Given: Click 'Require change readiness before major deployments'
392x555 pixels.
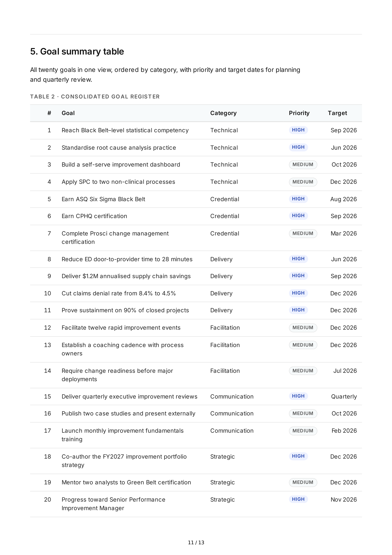Looking at the screenshot, I should pos(117,375).
